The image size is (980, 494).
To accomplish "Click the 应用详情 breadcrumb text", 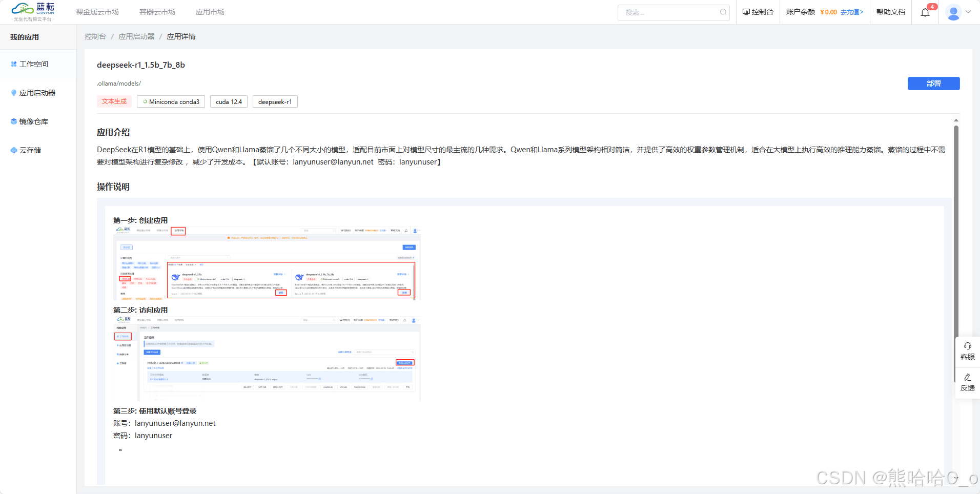I will pos(181,36).
